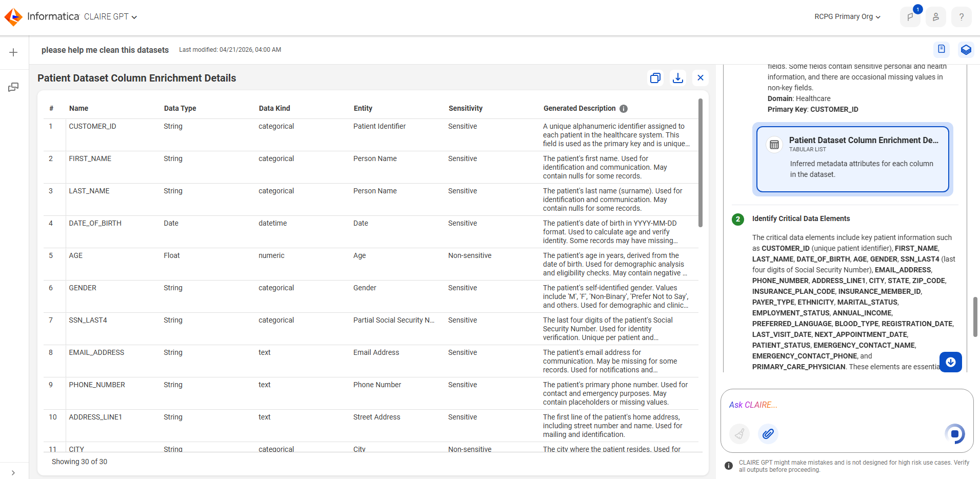The image size is (980, 479).
Task: Click Non-sensitive in the AGE row
Action: tap(470, 255)
